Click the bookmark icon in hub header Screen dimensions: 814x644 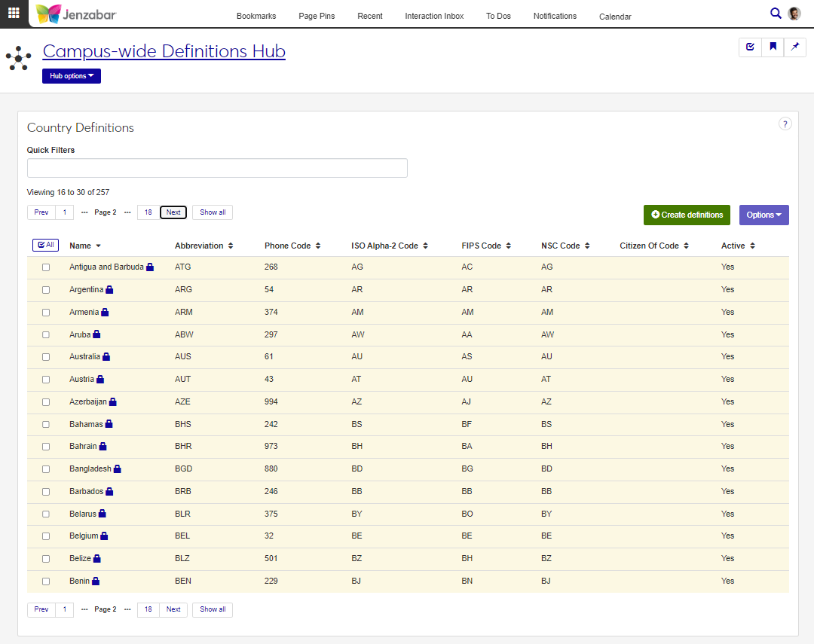click(x=773, y=47)
